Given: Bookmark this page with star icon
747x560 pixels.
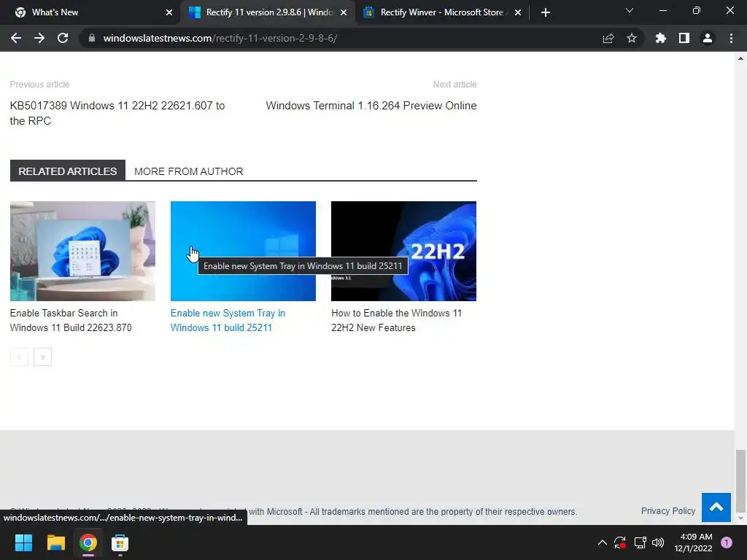Looking at the screenshot, I should 632,38.
